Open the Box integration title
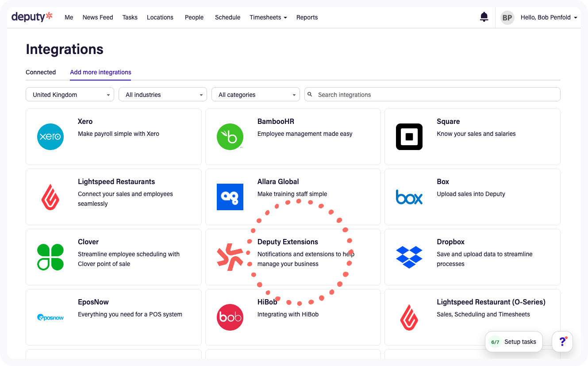The height and width of the screenshot is (366, 588). tap(443, 181)
